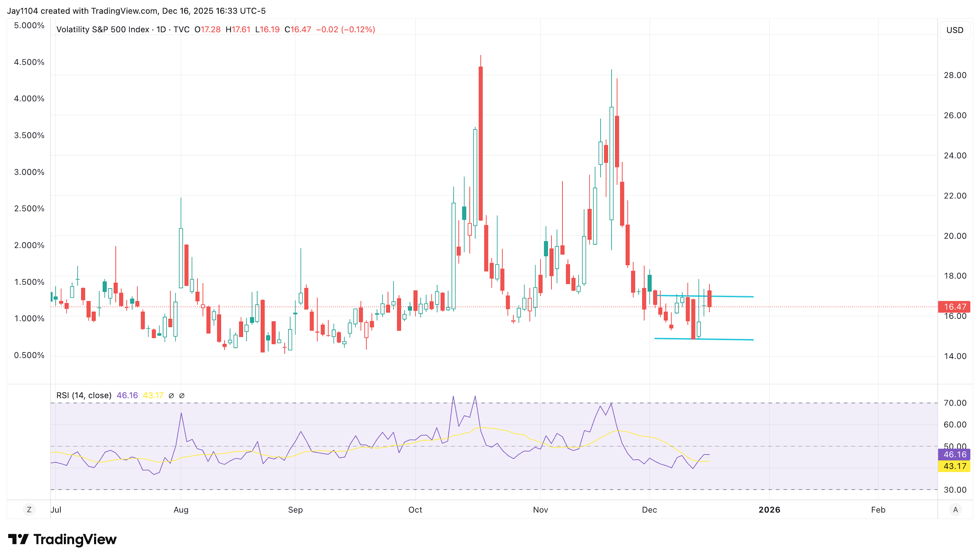Viewport: 980px width, 560px height.
Task: Click the 2026 label on time axis
Action: pos(769,510)
